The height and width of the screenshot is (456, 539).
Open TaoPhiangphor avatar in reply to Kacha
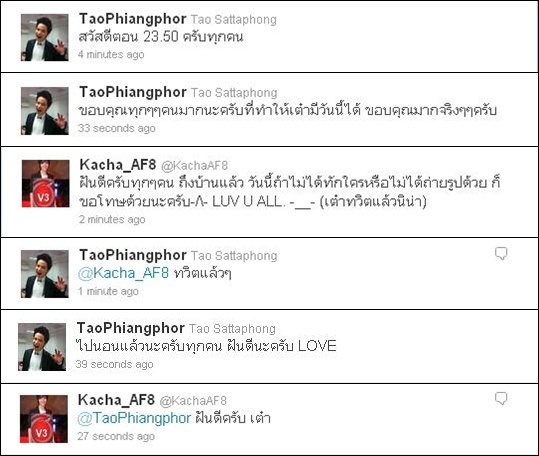pos(45,274)
